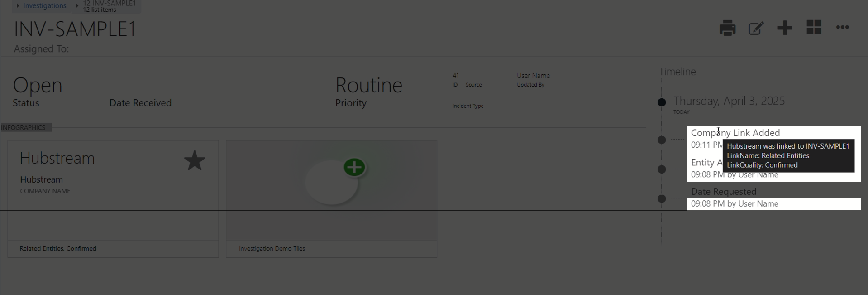Viewport: 868px width, 295px height.
Task: Expand arrow before 12 INV-SAMPLE1 breadcrumb
Action: [77, 6]
